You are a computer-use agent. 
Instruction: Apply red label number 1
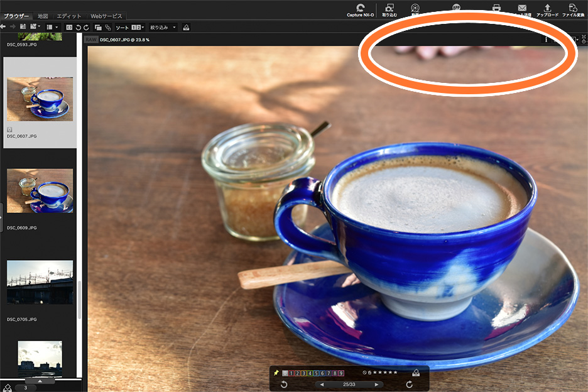291,373
